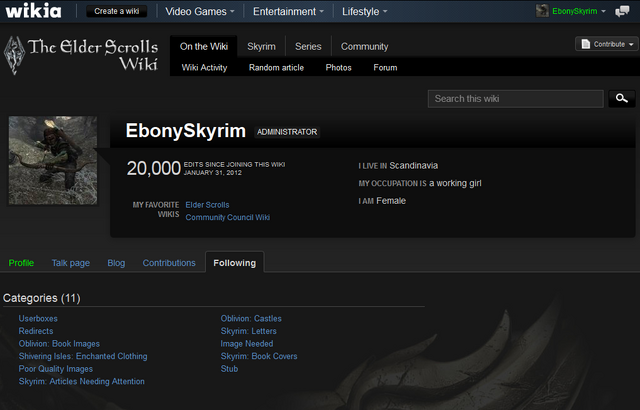640x410 pixels.
Task: Open the Redirects category
Action: (36, 331)
